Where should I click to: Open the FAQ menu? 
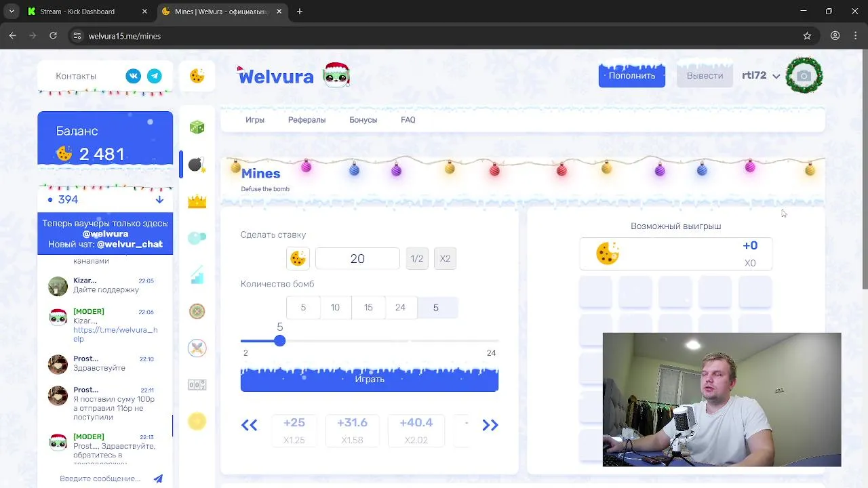(x=408, y=120)
